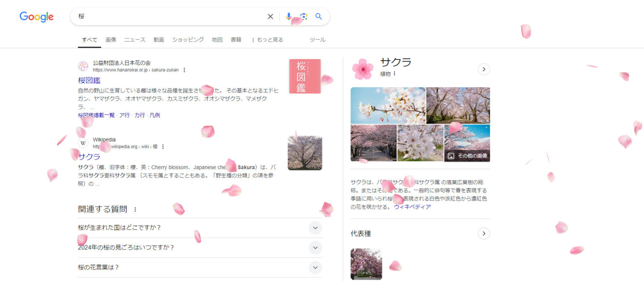644x281 pixels.
Task: Open Google Lens image search icon
Action: click(304, 17)
